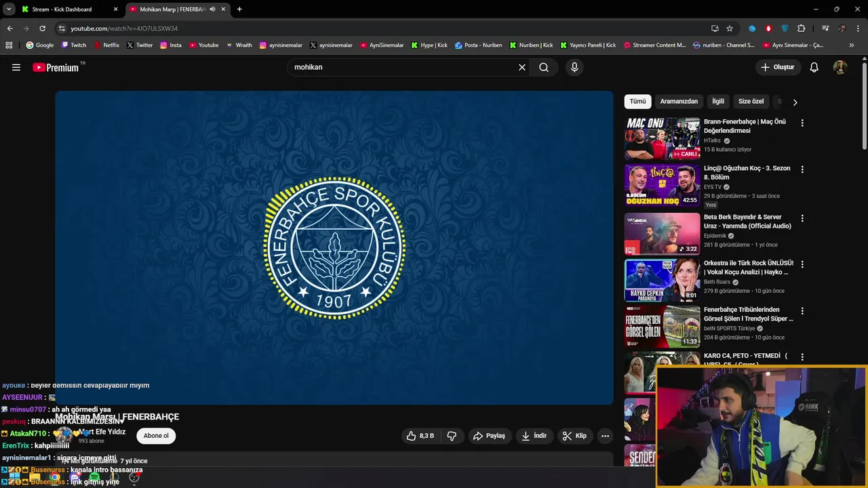Open Yayıncı Paneli | Kick bookmark
This screenshot has width=868, height=488.
(589, 45)
